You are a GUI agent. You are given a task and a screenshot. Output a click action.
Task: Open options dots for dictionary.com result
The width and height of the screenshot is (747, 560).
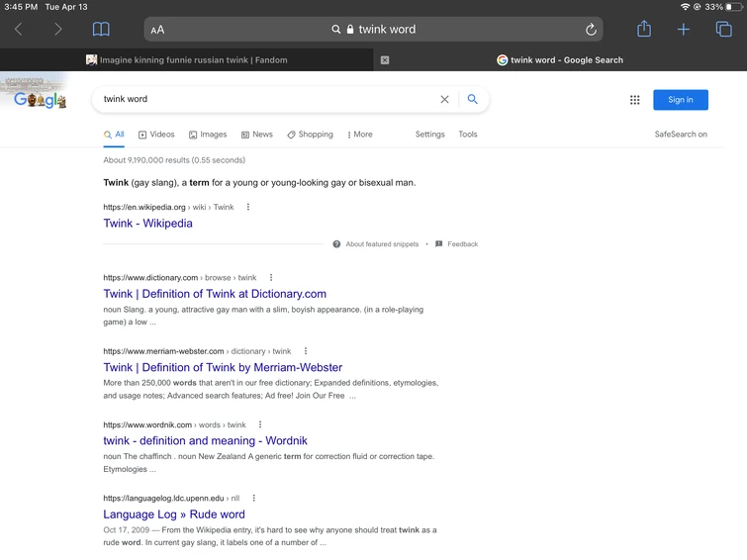(271, 277)
